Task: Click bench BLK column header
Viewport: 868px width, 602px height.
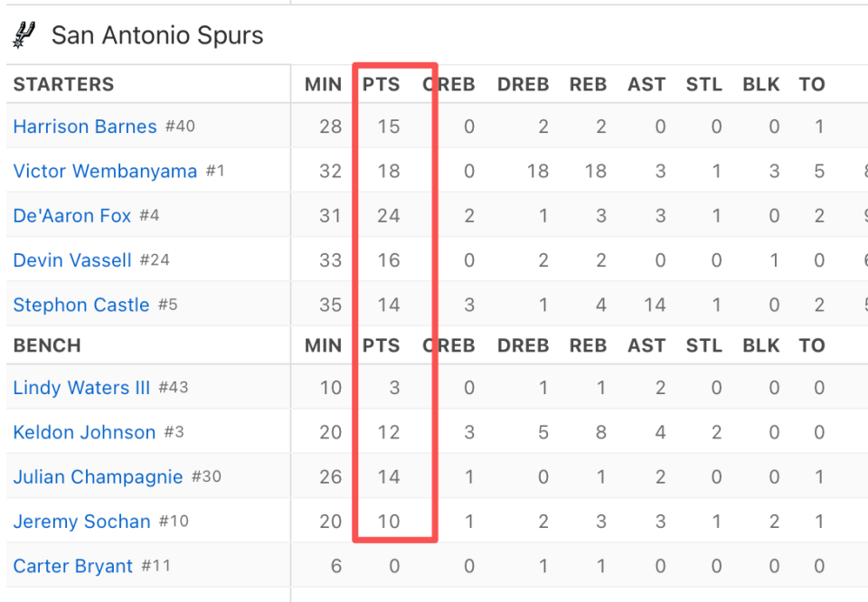Action: [760, 345]
